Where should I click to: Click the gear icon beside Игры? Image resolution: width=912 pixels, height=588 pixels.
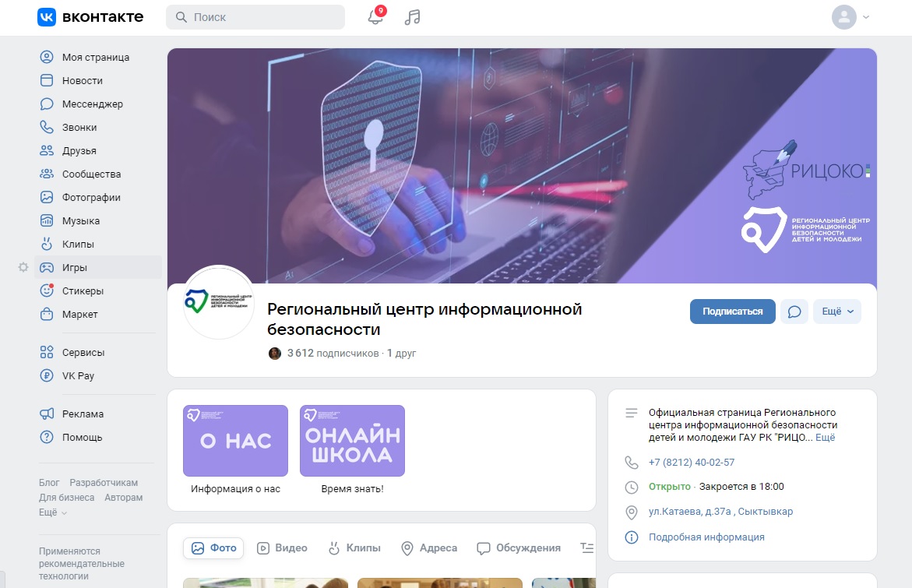coord(23,268)
